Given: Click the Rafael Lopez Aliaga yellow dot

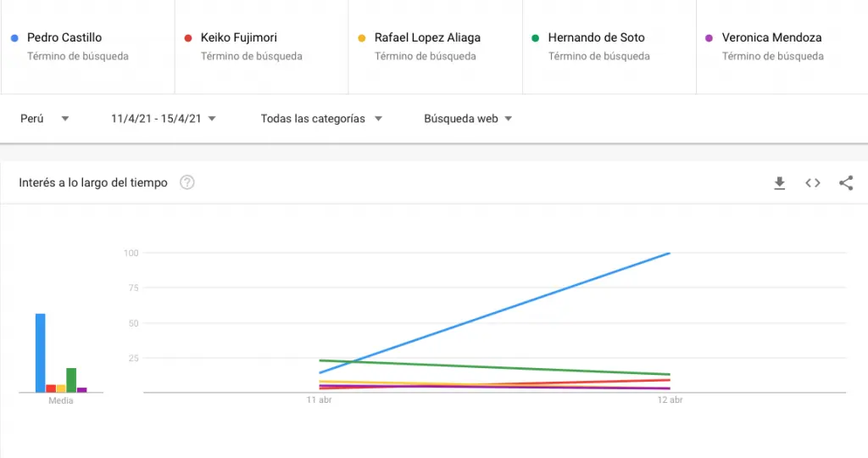Looking at the screenshot, I should pyautogui.click(x=362, y=38).
